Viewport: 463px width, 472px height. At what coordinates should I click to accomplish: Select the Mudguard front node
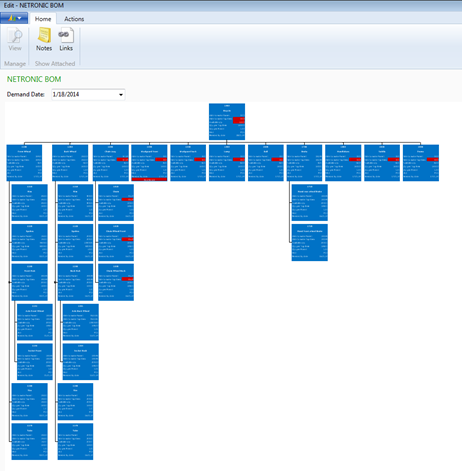tap(149, 162)
